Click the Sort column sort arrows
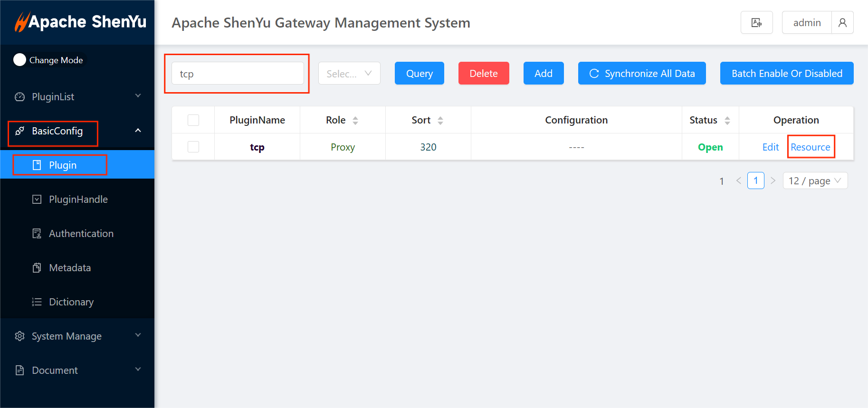Screen dimensions: 868x408 pos(440,121)
